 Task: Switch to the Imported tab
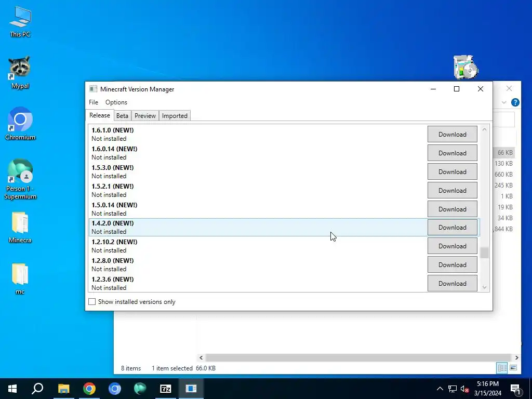tap(175, 116)
